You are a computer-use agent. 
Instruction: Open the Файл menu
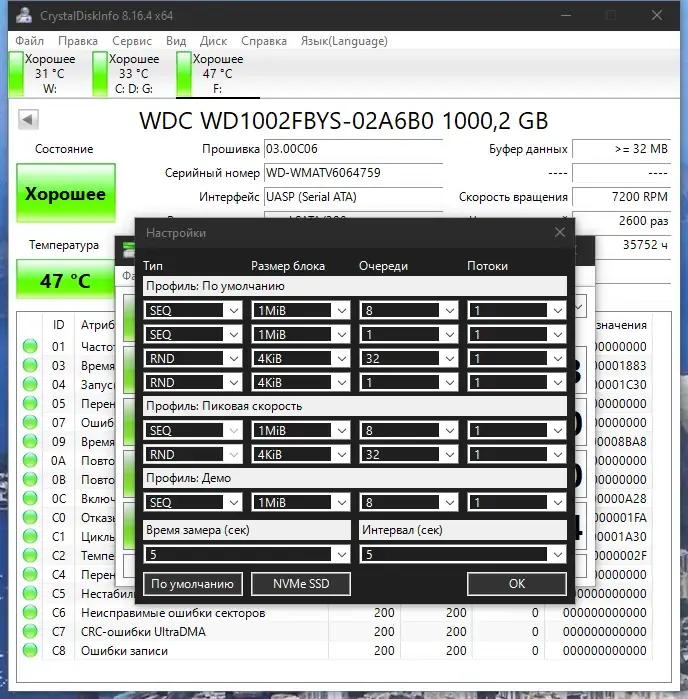[x=29, y=41]
